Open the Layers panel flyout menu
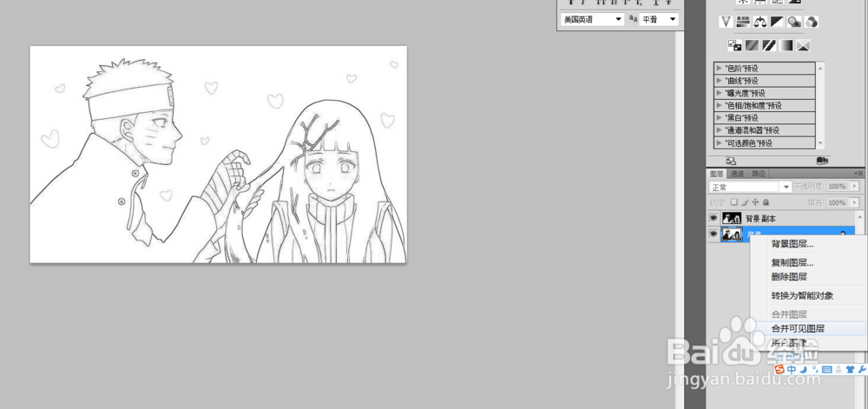The image size is (868, 409). click(859, 174)
